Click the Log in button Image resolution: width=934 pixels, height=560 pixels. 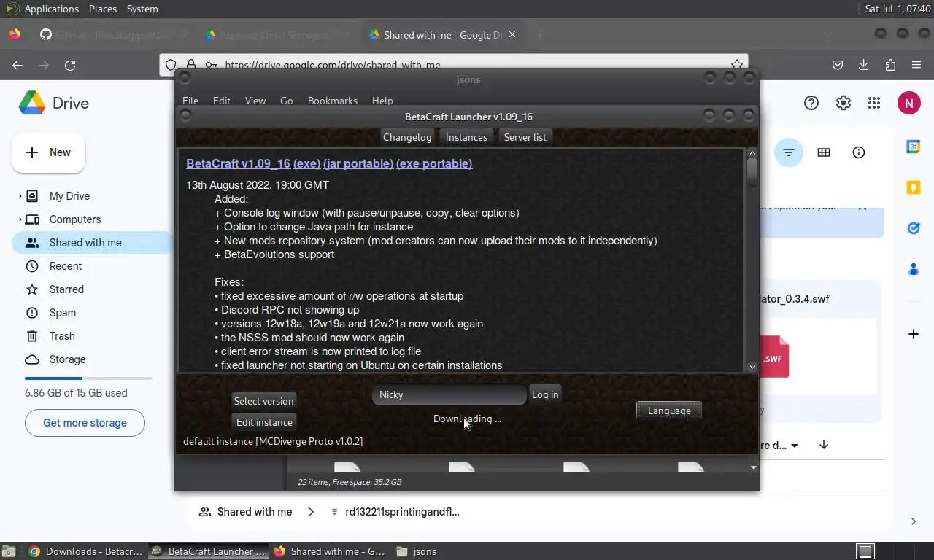(545, 394)
